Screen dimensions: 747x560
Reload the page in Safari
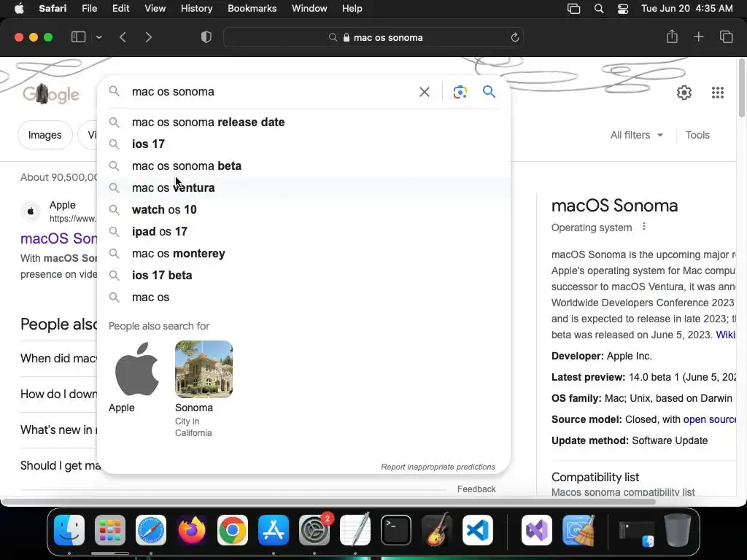click(514, 37)
